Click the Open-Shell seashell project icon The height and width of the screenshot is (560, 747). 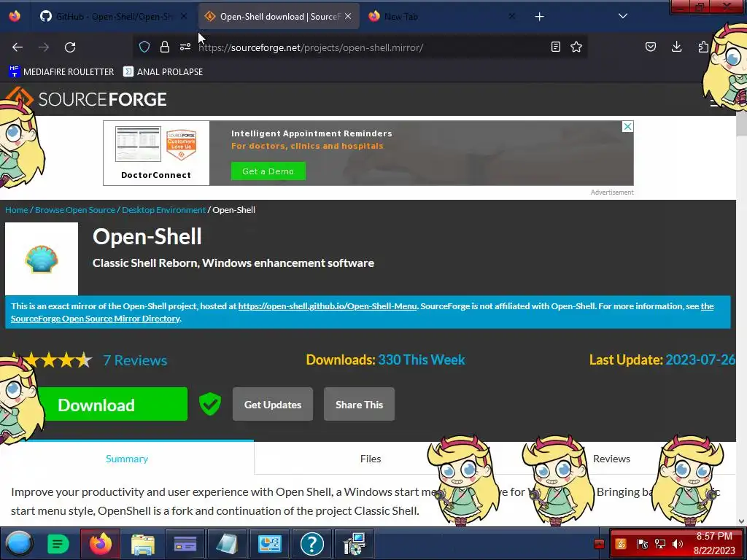pyautogui.click(x=42, y=259)
